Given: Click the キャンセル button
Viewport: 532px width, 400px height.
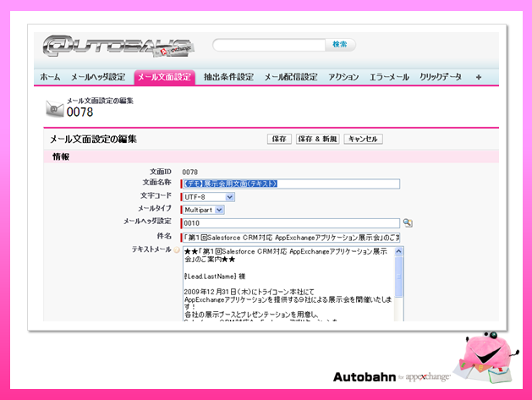Looking at the screenshot, I should point(363,139).
